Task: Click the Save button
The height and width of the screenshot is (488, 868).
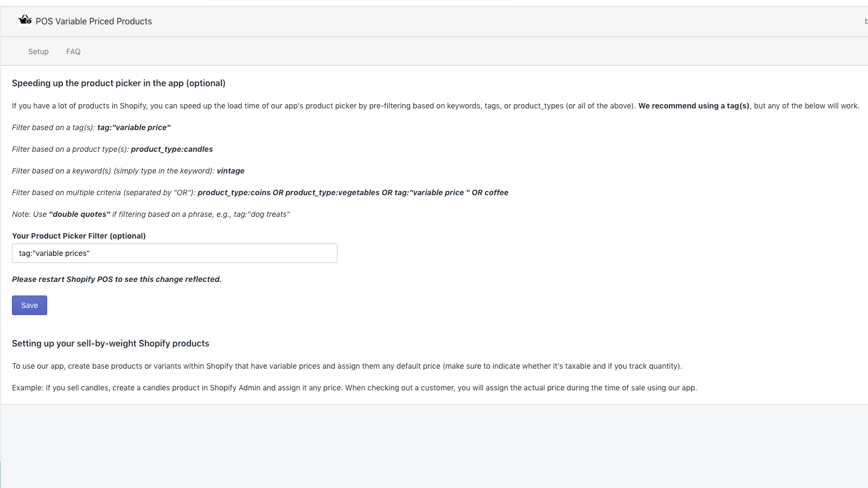Action: coord(29,305)
